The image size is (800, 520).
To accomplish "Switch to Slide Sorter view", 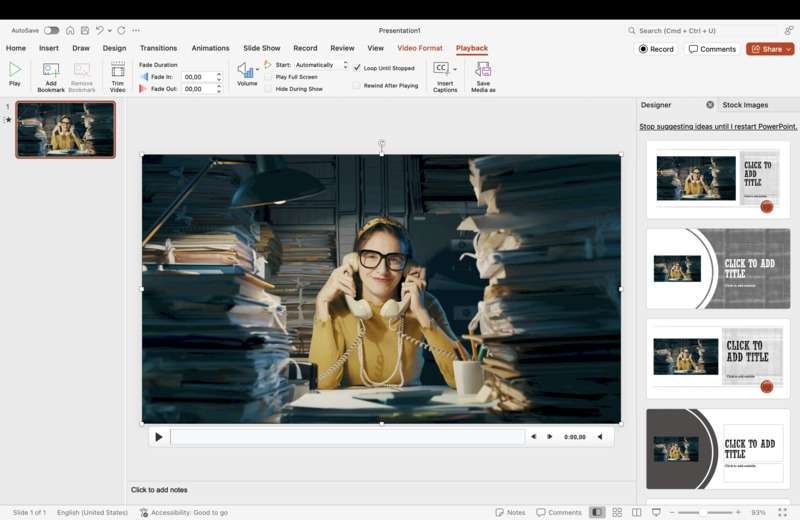I will click(x=617, y=512).
